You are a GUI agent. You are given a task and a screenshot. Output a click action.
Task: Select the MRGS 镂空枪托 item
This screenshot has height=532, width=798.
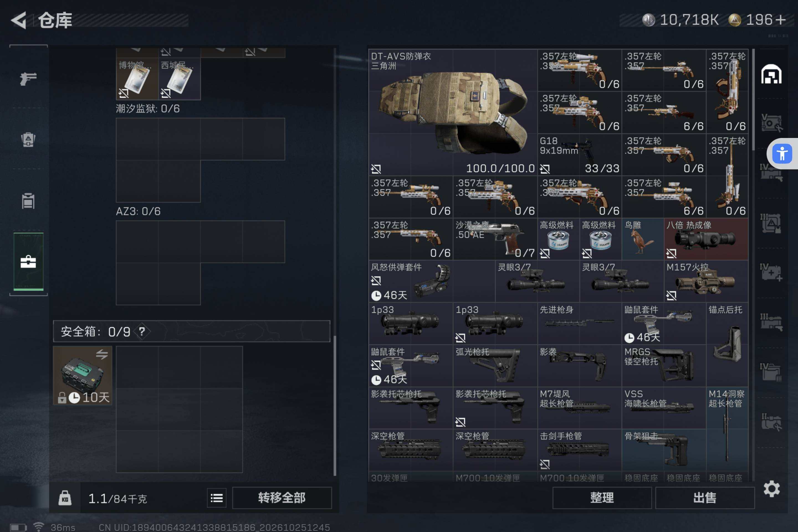coord(664,365)
